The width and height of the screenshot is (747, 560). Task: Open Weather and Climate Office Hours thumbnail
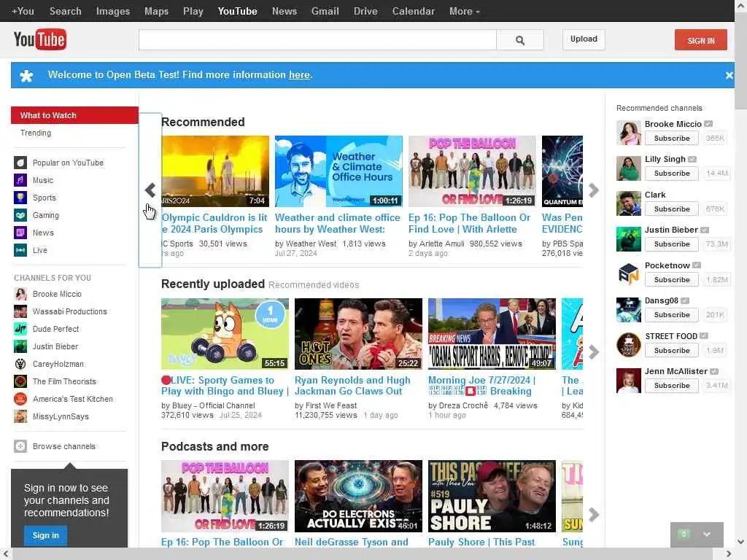click(338, 171)
